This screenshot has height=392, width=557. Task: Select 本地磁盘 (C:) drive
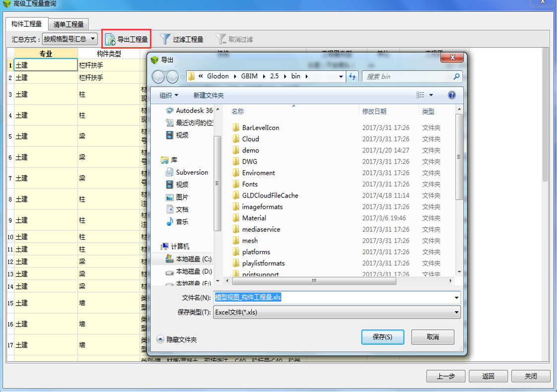tap(189, 259)
